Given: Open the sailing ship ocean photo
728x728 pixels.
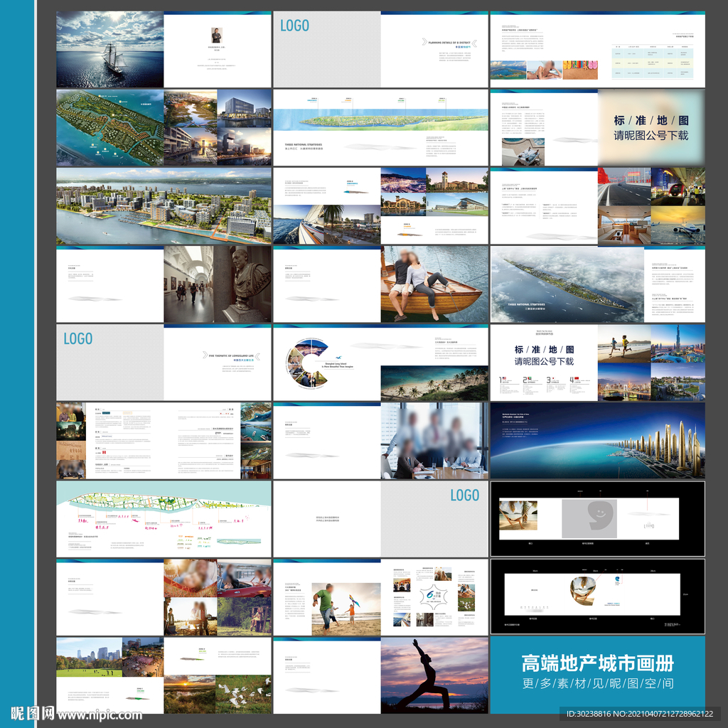Looking at the screenshot, I should [110, 50].
